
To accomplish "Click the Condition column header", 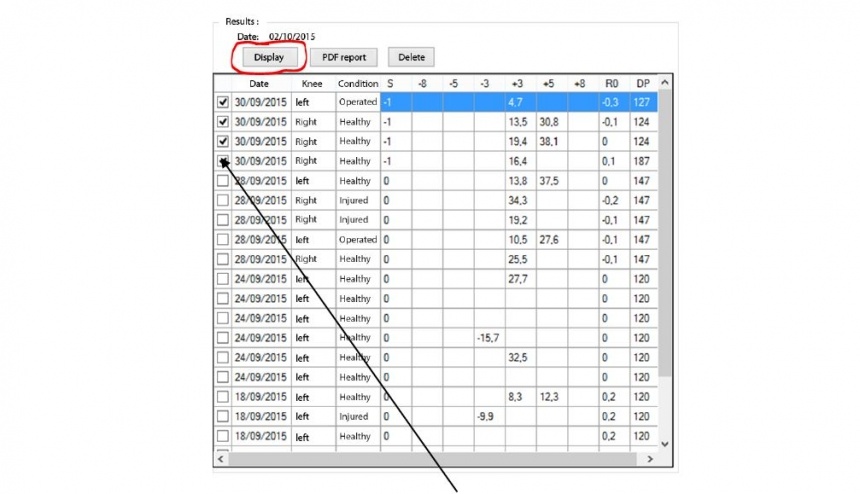I will point(357,83).
